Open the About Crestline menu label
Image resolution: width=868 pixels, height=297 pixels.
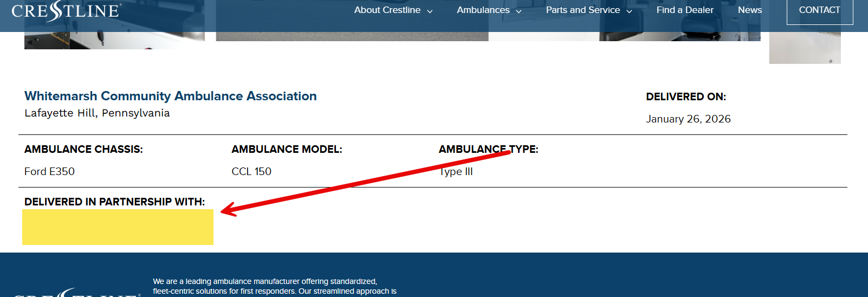387,10
